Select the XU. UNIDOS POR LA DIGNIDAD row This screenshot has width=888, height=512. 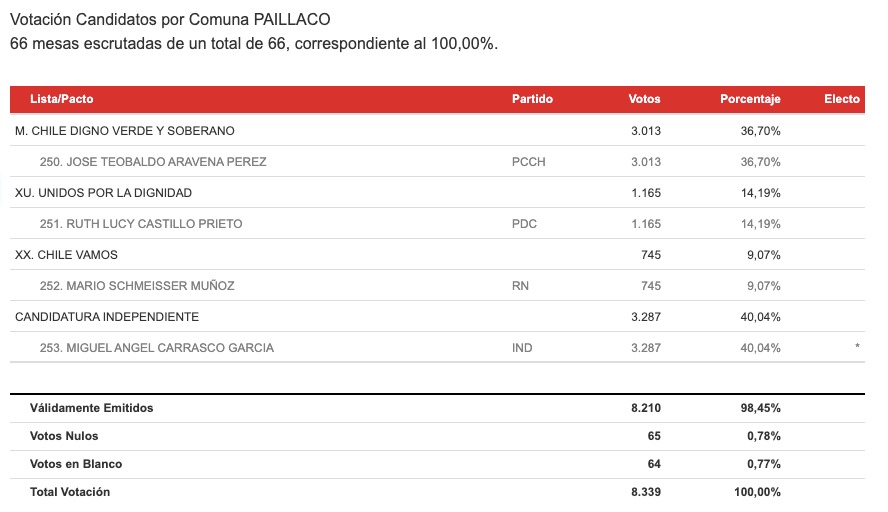437,193
